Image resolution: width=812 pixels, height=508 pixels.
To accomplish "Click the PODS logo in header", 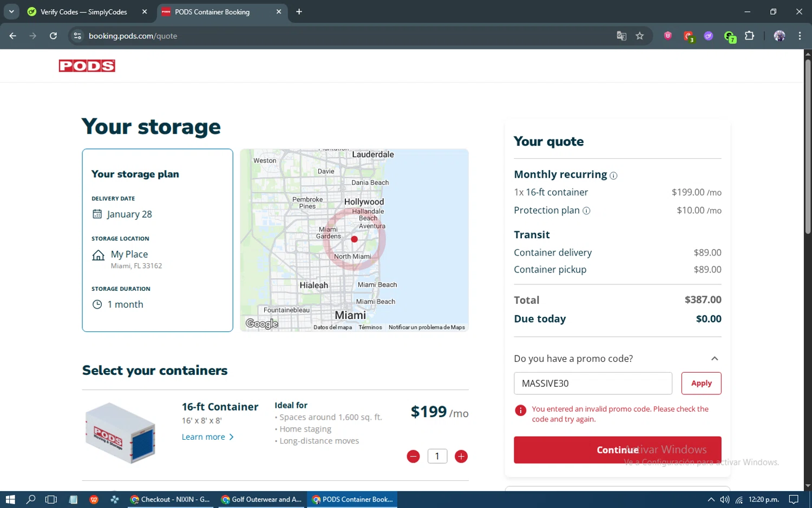I will tap(87, 66).
